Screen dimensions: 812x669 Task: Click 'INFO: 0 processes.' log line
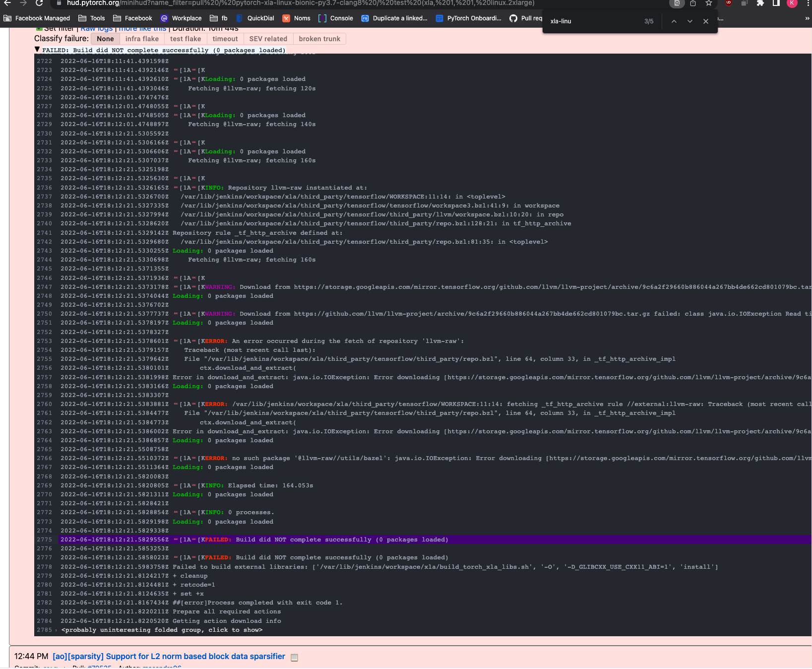240,512
